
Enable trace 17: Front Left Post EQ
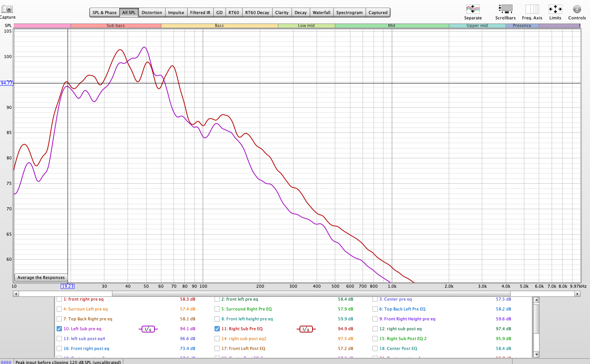coord(217,348)
